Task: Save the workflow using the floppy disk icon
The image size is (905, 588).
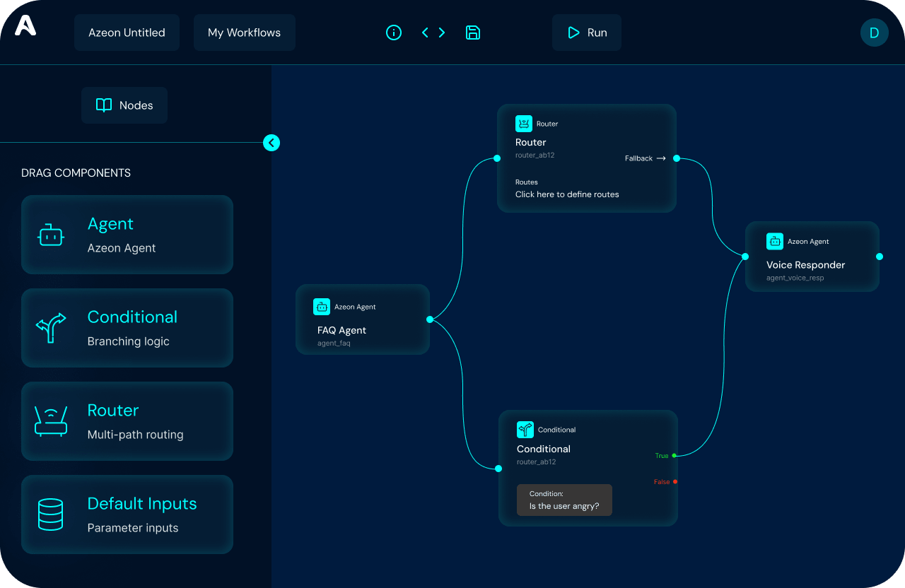Action: [473, 33]
